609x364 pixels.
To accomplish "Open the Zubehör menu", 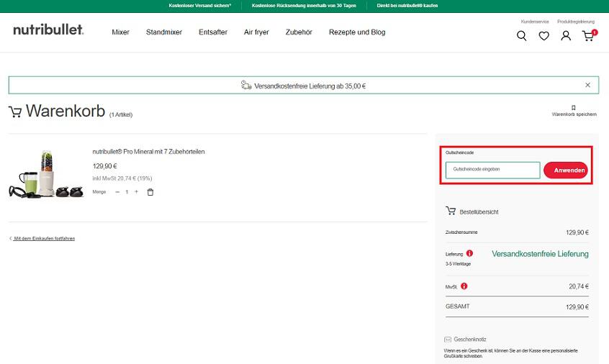I will tap(299, 32).
